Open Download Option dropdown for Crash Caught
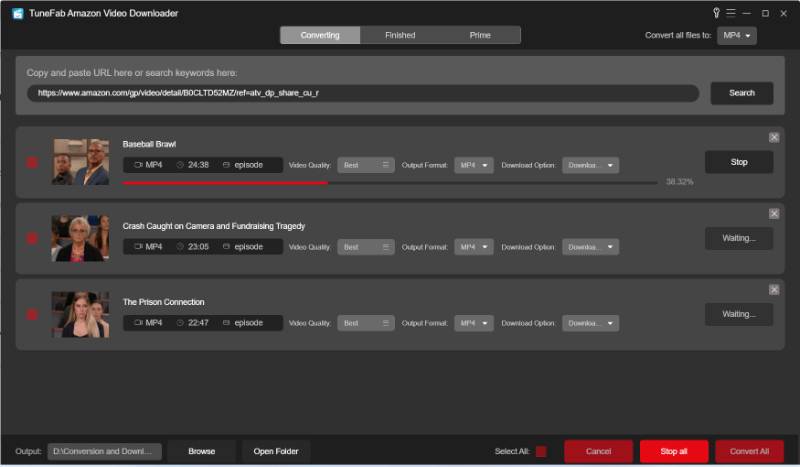The width and height of the screenshot is (800, 467). [590, 247]
